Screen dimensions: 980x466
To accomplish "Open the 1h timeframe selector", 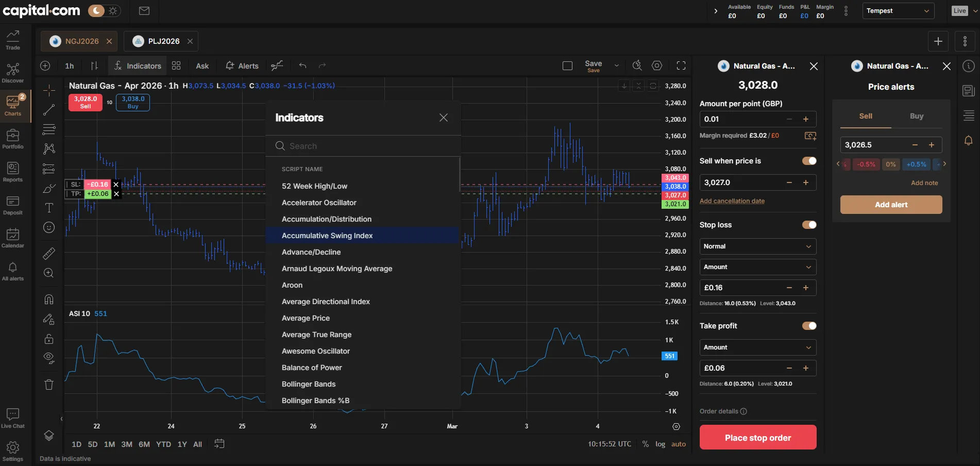I will coord(70,65).
